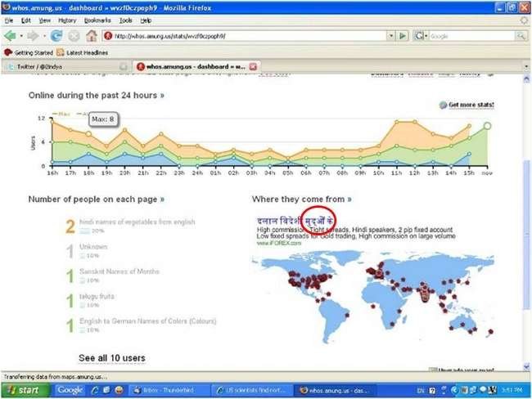This screenshot has width=532, height=399.
Task: Click the EN language indicator
Action: (421, 391)
